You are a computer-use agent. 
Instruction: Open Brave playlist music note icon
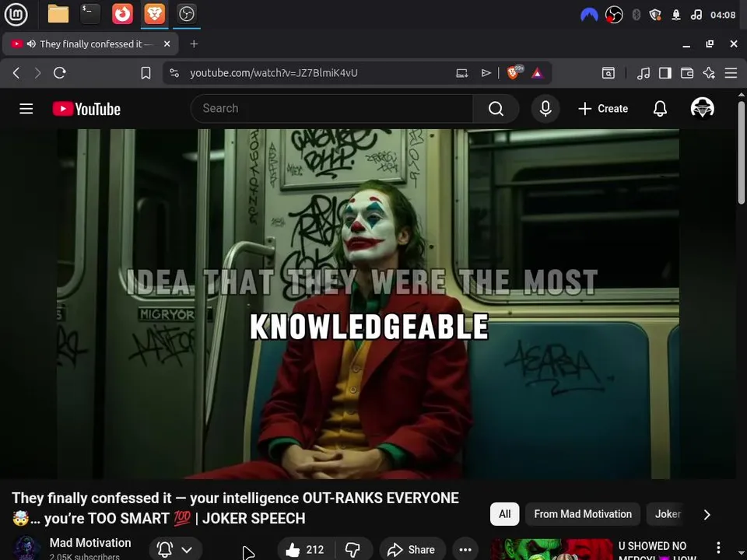pyautogui.click(x=644, y=73)
